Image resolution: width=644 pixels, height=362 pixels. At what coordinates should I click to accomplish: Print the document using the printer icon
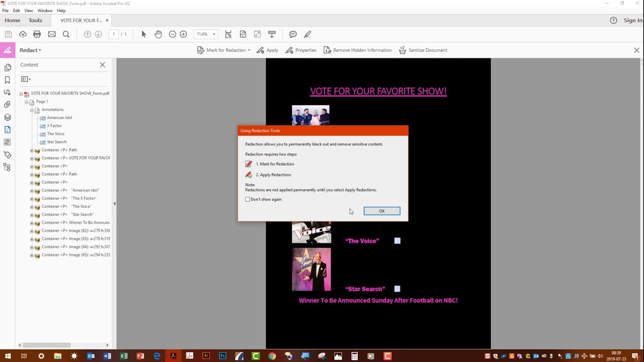click(x=37, y=34)
